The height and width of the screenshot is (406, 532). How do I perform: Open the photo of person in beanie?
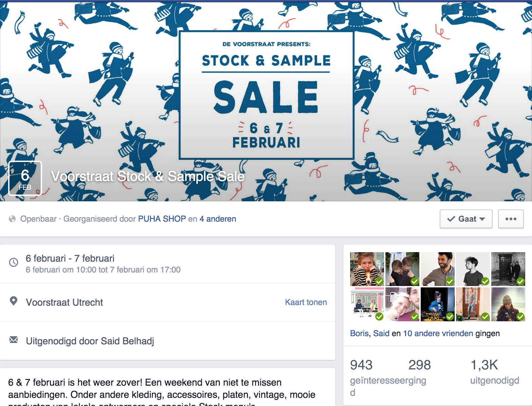[508, 304]
